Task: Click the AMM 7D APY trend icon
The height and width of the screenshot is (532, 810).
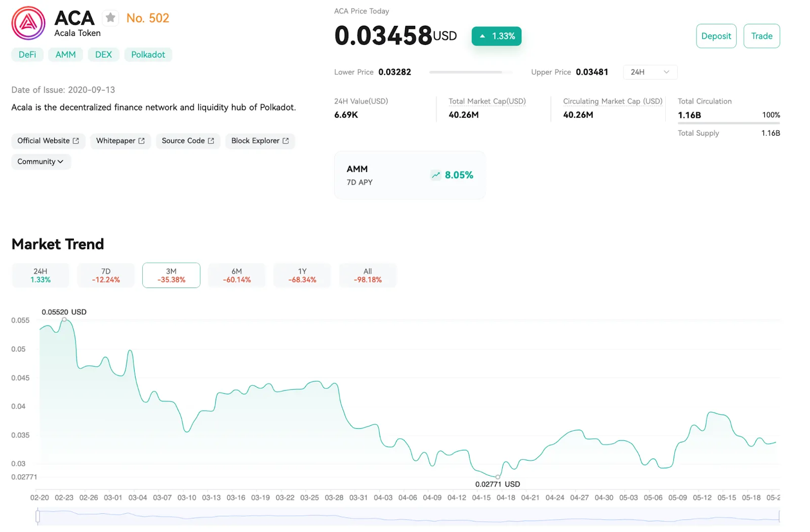Action: 436,175
